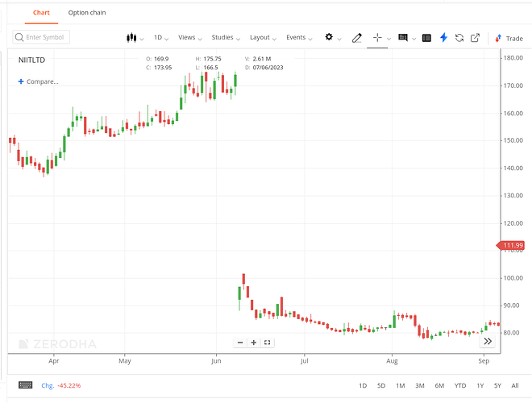This screenshot has width=532, height=403.
Task: Select the 6M time range
Action: coord(439,385)
